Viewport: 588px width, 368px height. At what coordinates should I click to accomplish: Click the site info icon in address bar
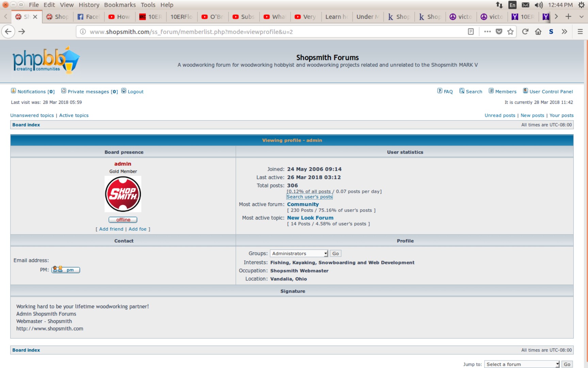[83, 32]
